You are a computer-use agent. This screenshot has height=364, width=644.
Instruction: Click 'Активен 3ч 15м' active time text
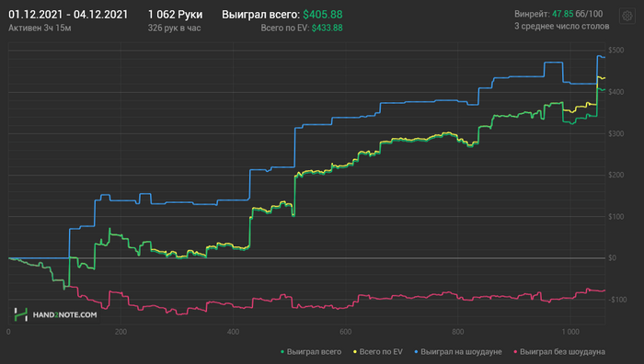(40, 28)
